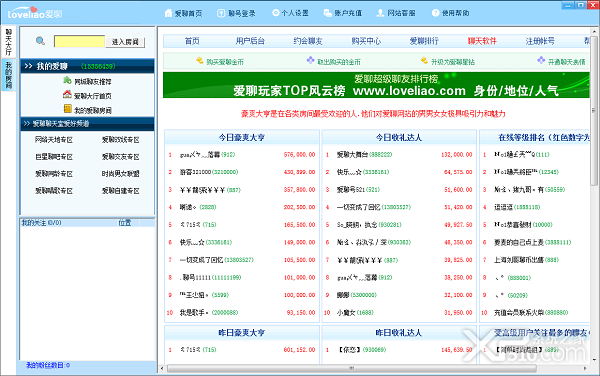Screen dimensions: 600x376
Task: Click the 聊号登录 login icon
Action: (x=221, y=13)
